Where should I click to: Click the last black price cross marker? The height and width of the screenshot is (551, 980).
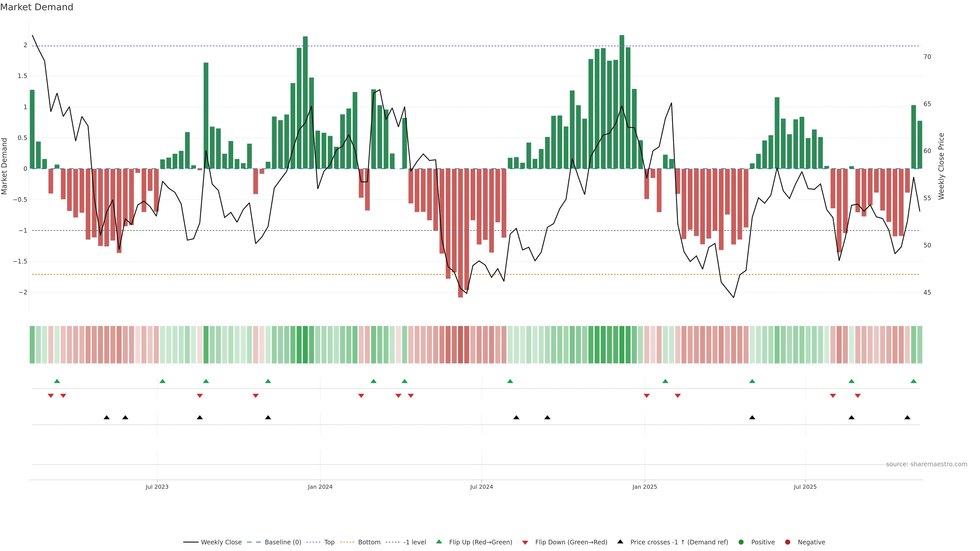coord(907,418)
